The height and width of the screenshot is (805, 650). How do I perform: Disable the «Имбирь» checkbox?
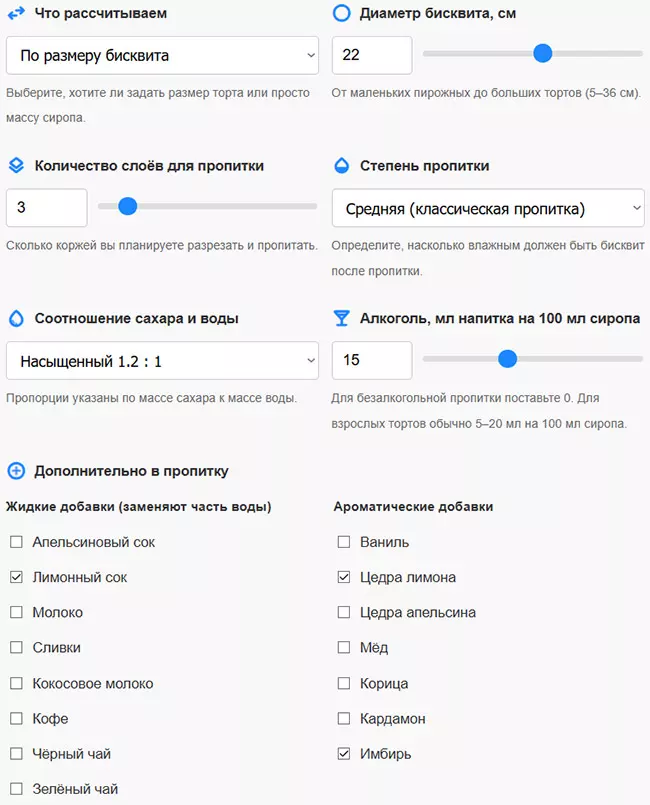344,754
